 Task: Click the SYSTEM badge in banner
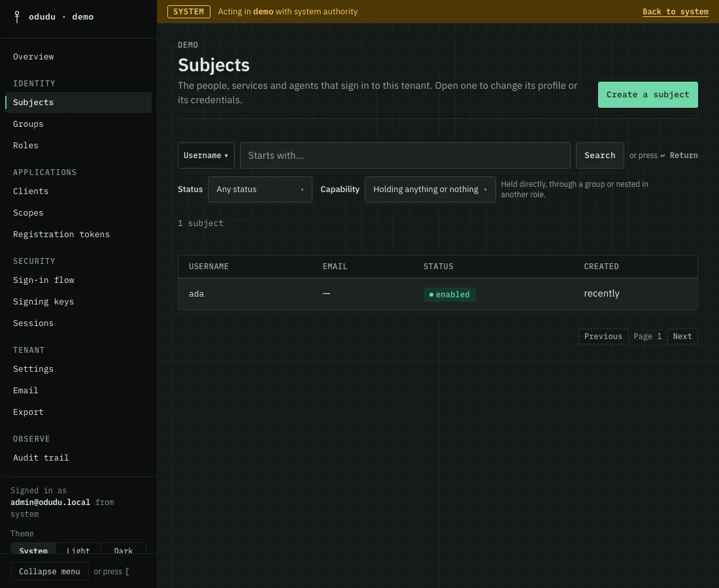pyautogui.click(x=188, y=12)
